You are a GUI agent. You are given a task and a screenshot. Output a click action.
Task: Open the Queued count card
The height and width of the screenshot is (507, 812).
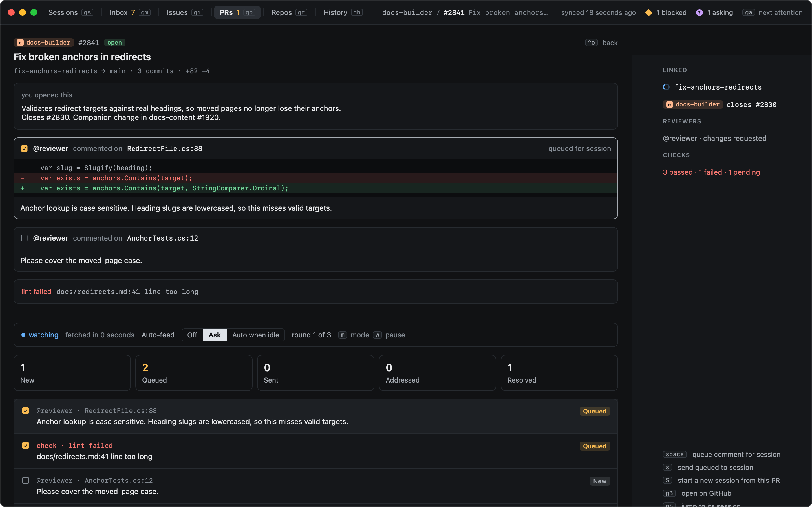[x=194, y=373]
